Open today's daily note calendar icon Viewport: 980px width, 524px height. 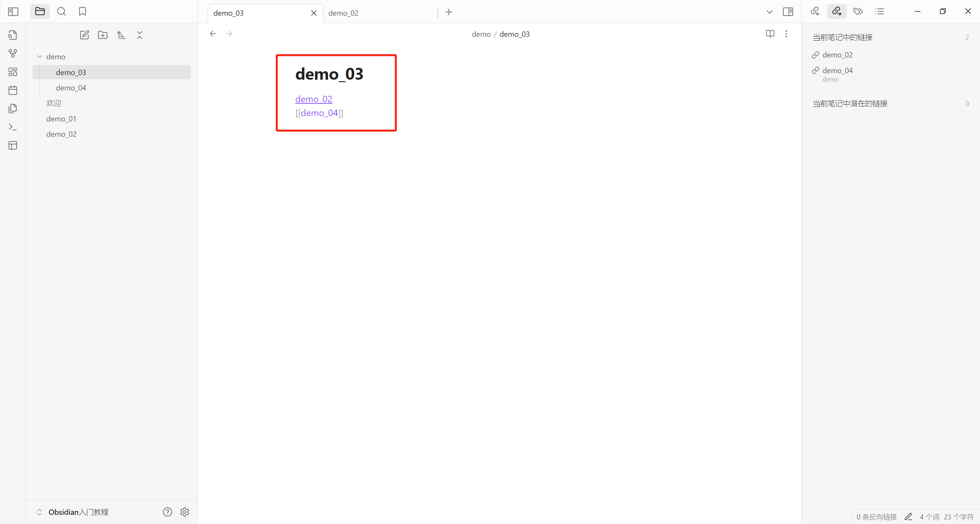tap(13, 90)
